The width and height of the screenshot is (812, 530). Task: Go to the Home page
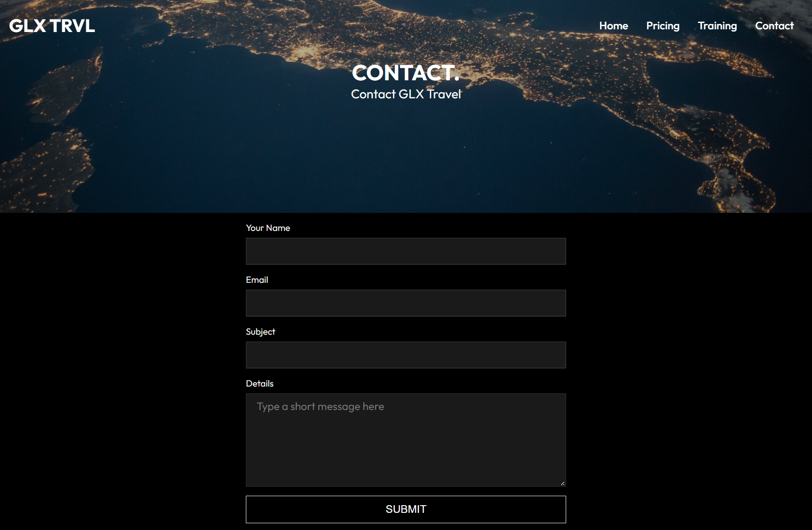coord(614,26)
